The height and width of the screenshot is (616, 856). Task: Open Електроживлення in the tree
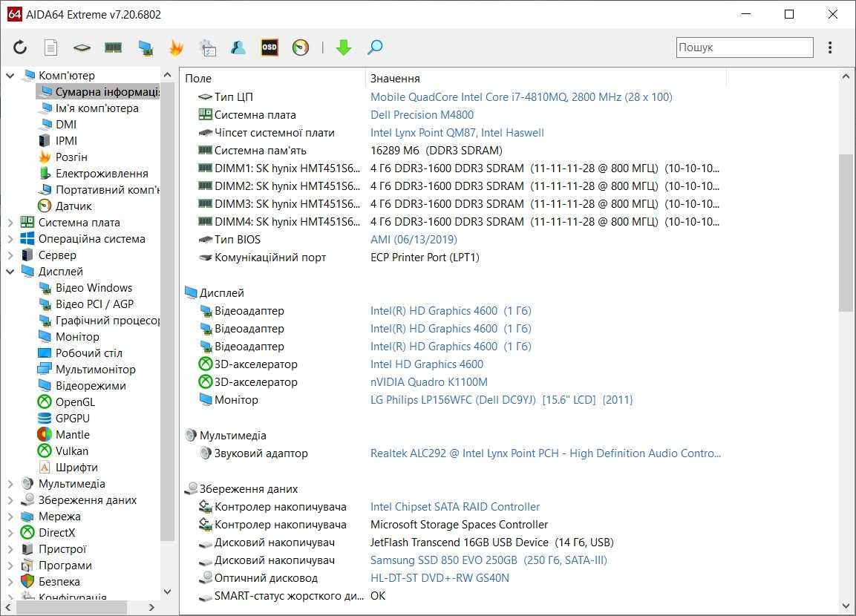94,174
